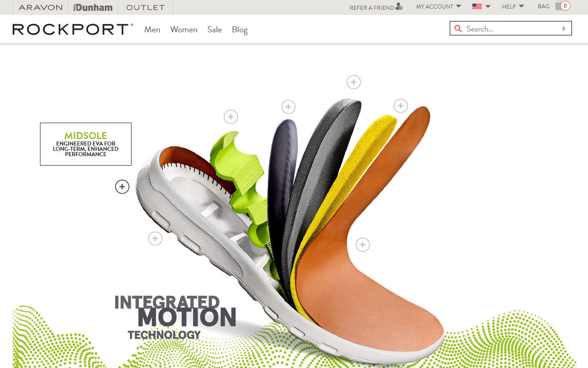Click the plus hotspot above the yellow insole layer
The height and width of the screenshot is (368, 588).
tap(401, 106)
